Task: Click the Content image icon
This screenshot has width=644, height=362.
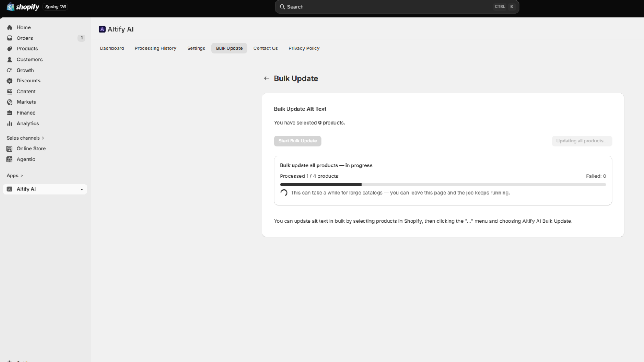Action: 10,92
